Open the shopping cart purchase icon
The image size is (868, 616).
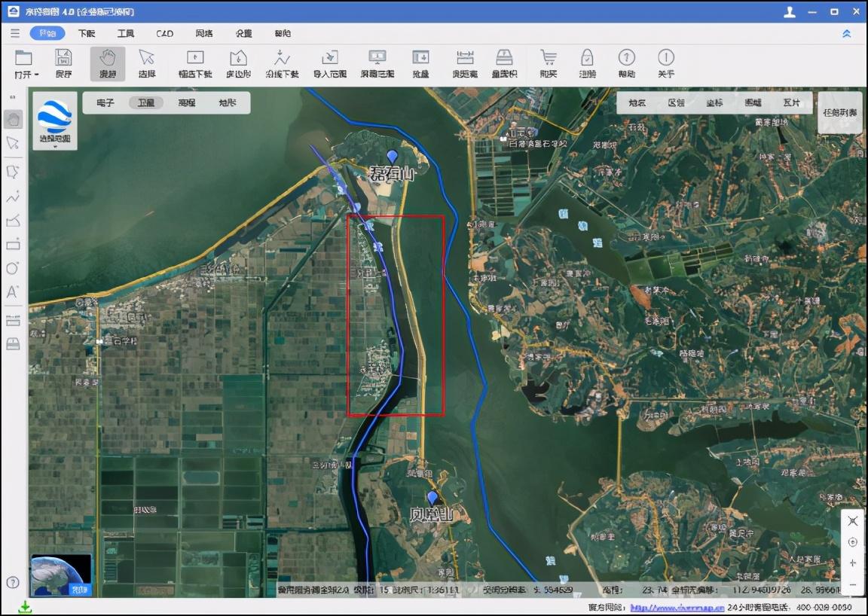548,63
